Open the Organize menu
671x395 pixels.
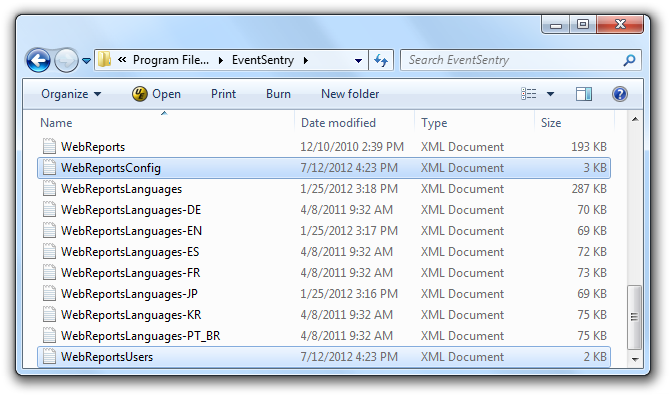click(x=71, y=94)
